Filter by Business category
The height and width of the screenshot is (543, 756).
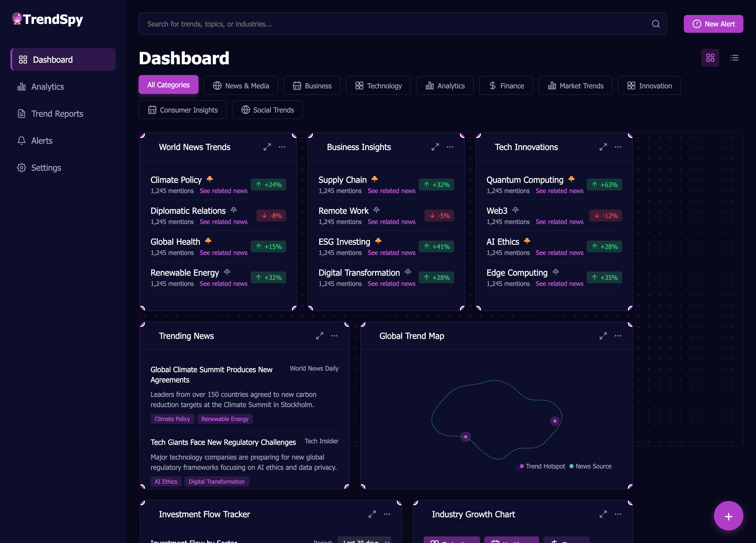pos(312,86)
